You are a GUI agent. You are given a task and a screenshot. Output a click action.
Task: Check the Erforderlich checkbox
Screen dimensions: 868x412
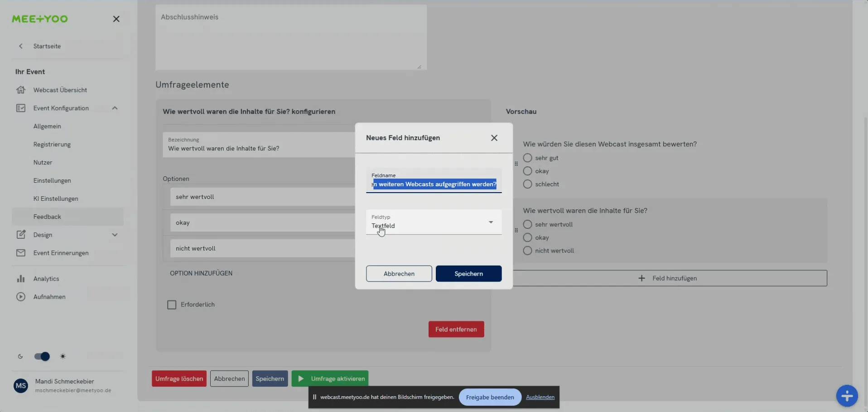pos(171,305)
